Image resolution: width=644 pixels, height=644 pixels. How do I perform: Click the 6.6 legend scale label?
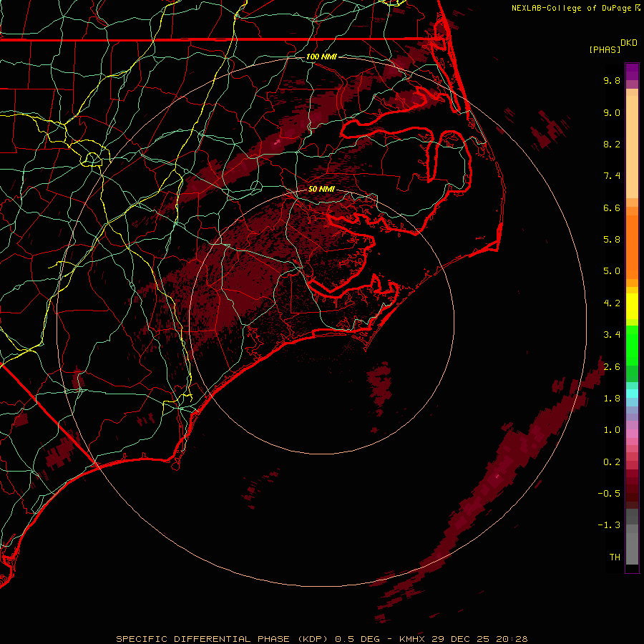(612, 208)
